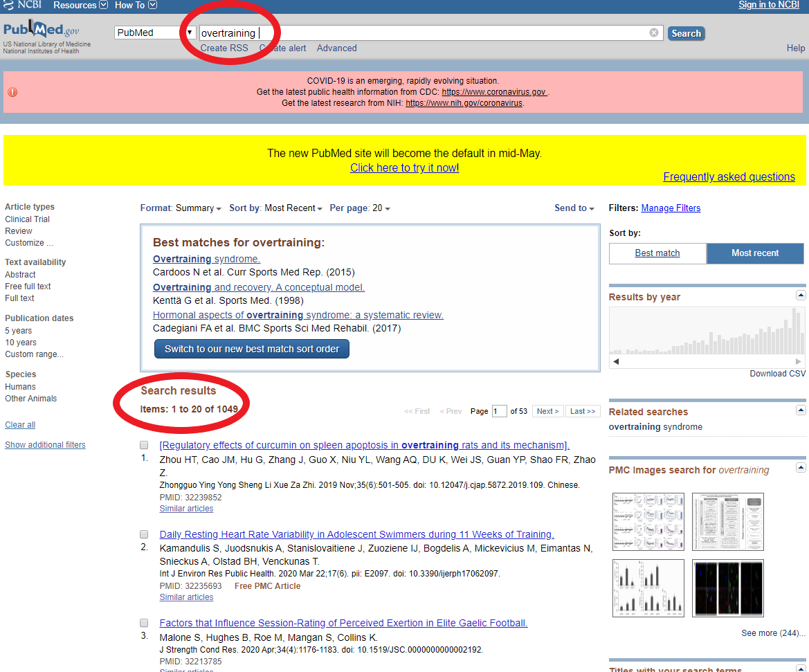Collapse the Results by year panel
The height and width of the screenshot is (672, 809).
tap(800, 296)
